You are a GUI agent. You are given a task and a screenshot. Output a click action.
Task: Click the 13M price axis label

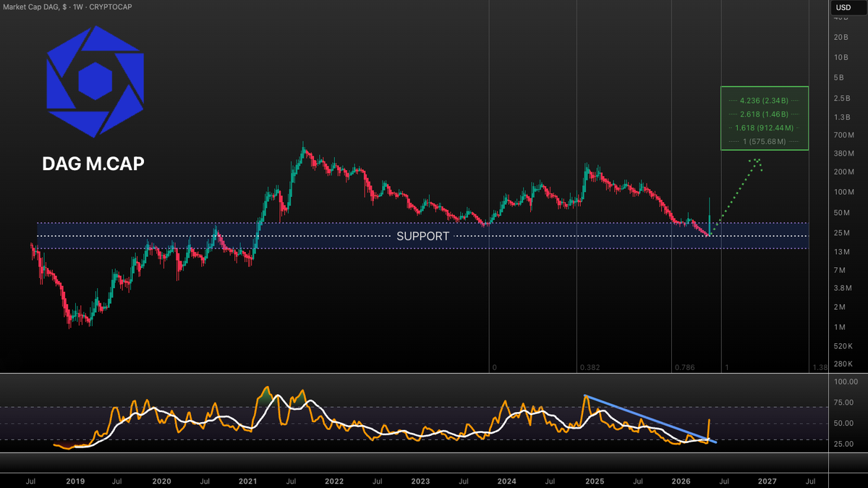[841, 252]
